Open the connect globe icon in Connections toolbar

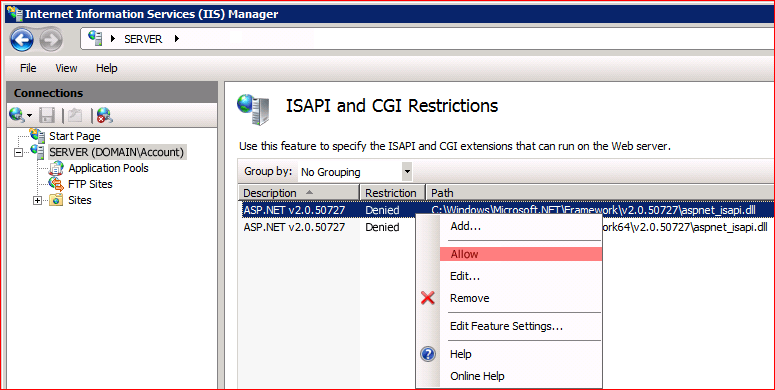pyautogui.click(x=16, y=115)
